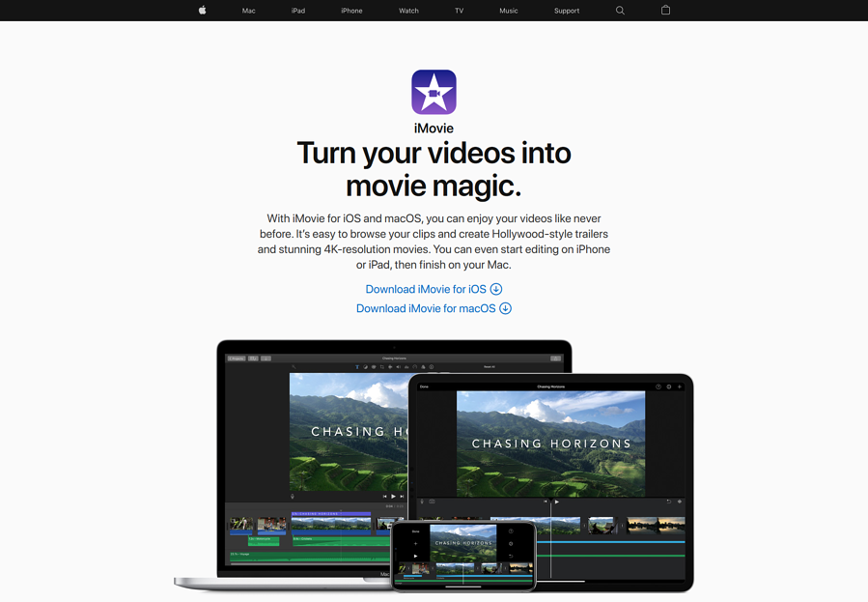
Task: Open the Watch navigation item
Action: point(408,11)
